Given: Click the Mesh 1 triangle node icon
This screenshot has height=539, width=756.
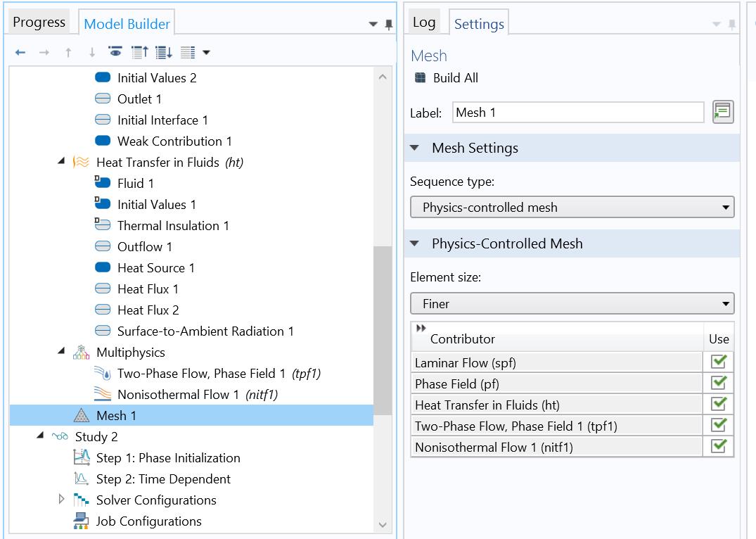Looking at the screenshot, I should click(x=82, y=416).
